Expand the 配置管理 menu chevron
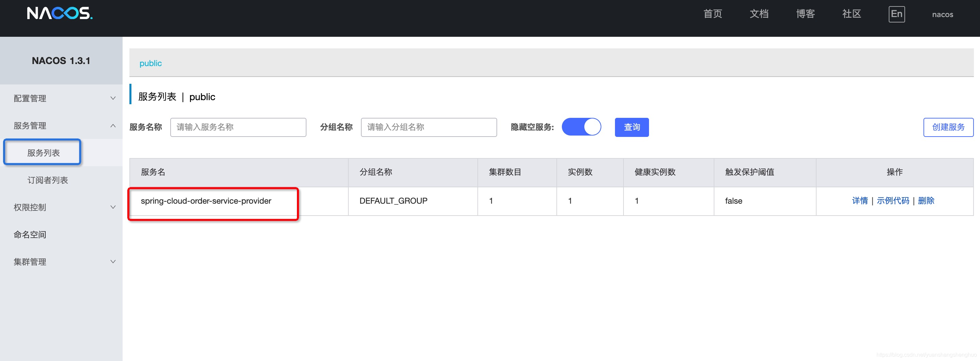This screenshot has height=361, width=980. 113,98
